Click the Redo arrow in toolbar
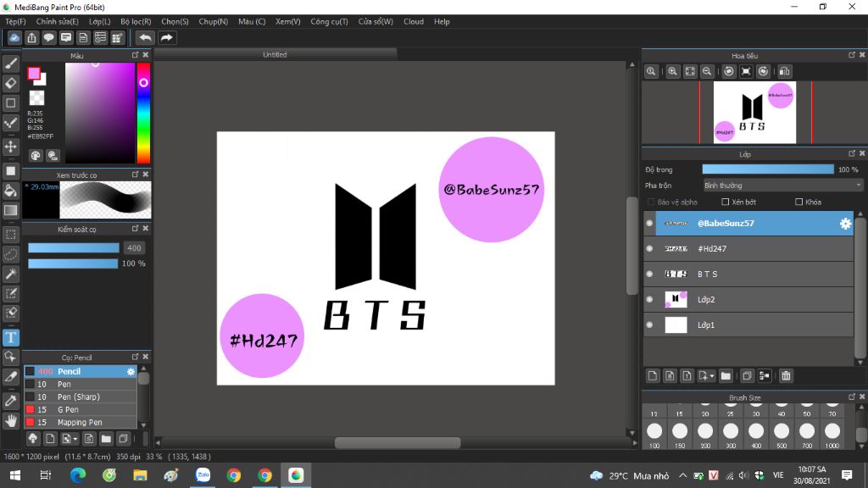This screenshot has height=488, width=868. [x=166, y=37]
